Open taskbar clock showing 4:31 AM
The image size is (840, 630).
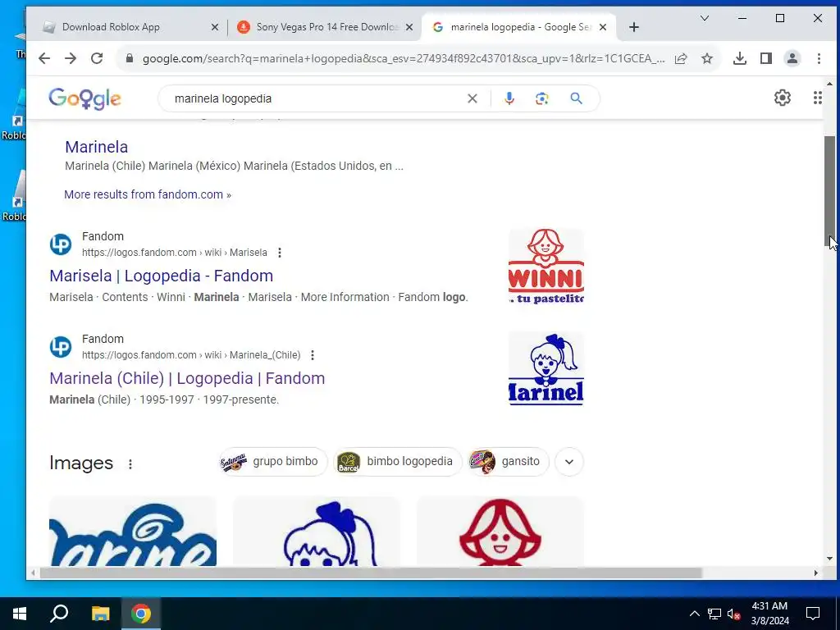click(x=769, y=614)
